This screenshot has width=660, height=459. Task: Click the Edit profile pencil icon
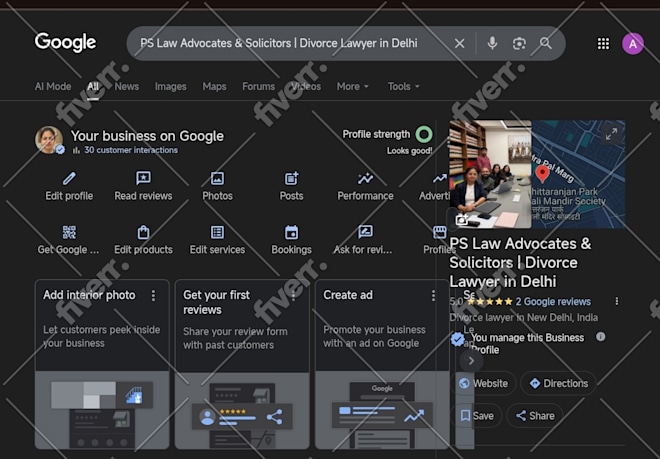tap(69, 178)
